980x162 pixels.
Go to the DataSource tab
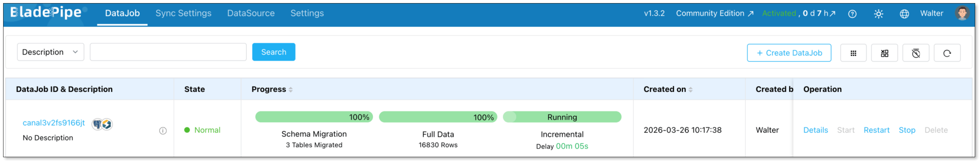point(251,13)
